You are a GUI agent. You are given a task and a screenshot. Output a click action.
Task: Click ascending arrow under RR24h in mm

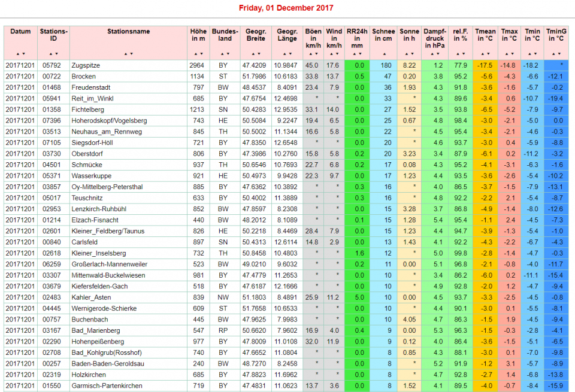354,54
